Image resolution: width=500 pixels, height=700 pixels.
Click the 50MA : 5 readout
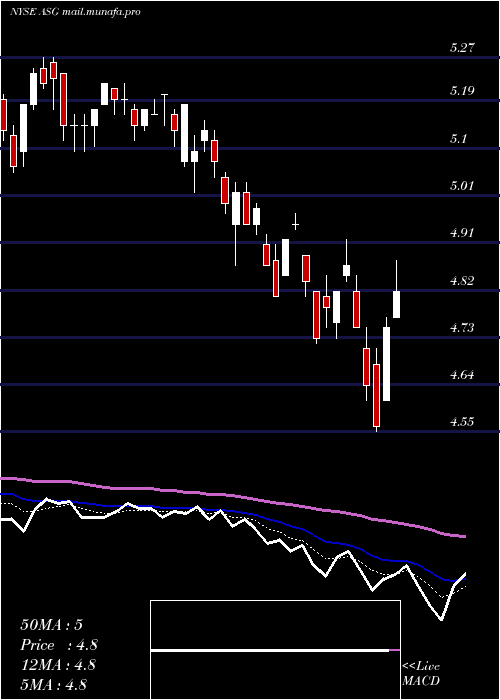tap(51, 625)
